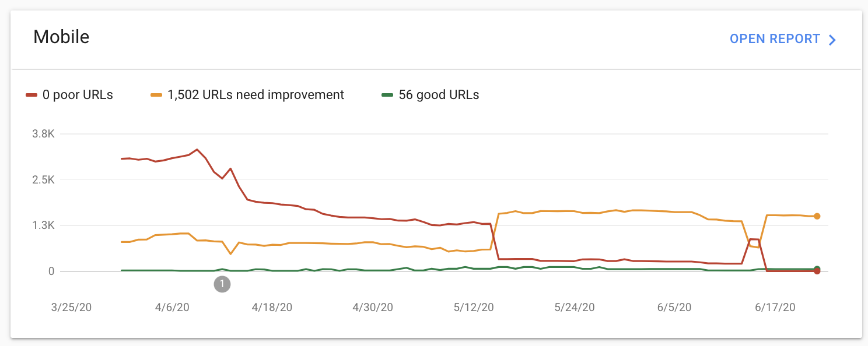Click the orange endpoint dot on the chart
The height and width of the screenshot is (346, 868).
click(817, 216)
